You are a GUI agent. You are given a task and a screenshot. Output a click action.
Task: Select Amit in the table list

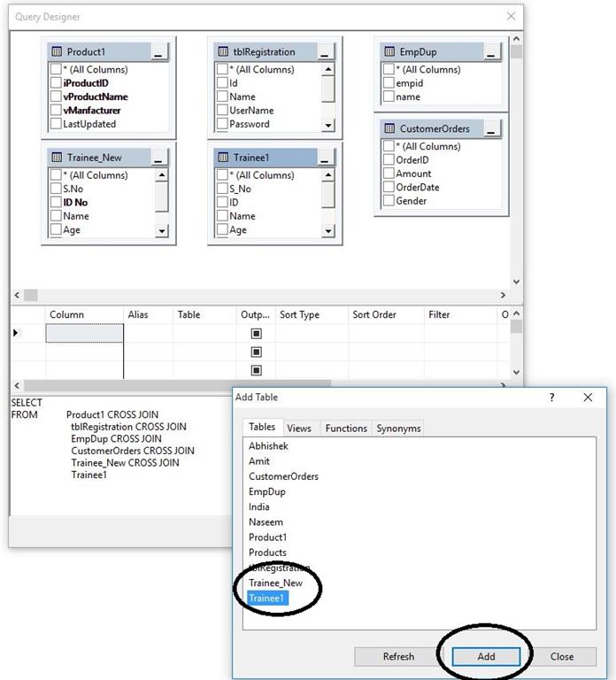pos(259,461)
